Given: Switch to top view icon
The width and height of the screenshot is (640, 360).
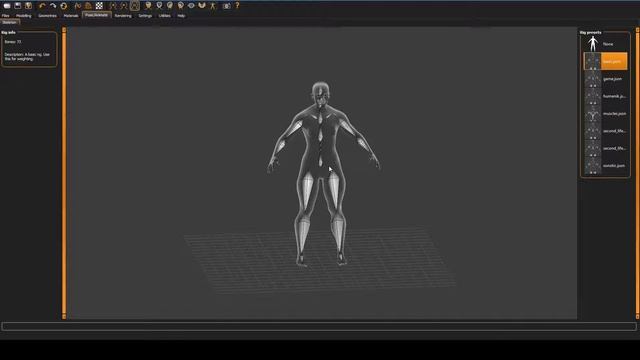Looking at the screenshot, I should pos(191,6).
